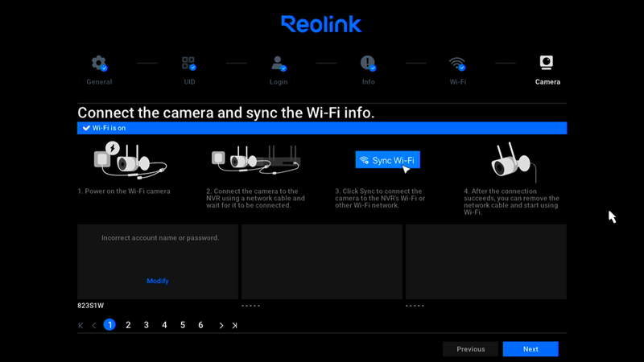
Task: Click the Wi-Fi signal step icon
Action: click(x=457, y=64)
